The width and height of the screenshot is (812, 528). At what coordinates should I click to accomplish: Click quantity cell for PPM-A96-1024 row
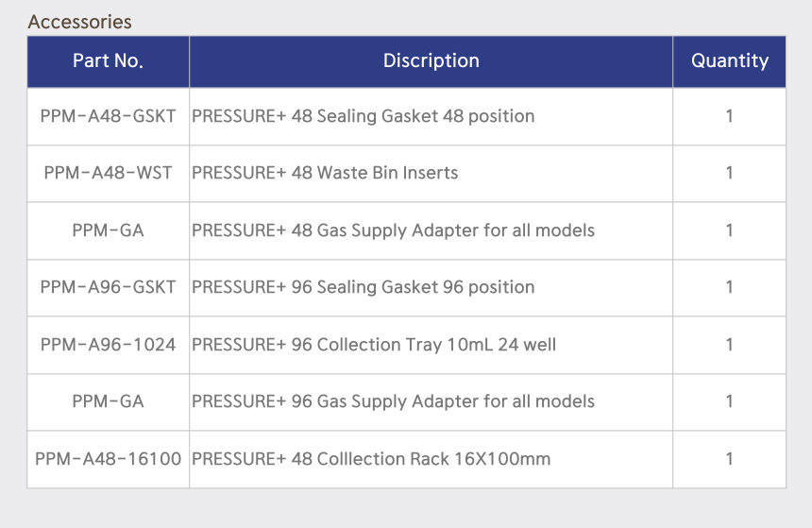pyautogui.click(x=729, y=345)
